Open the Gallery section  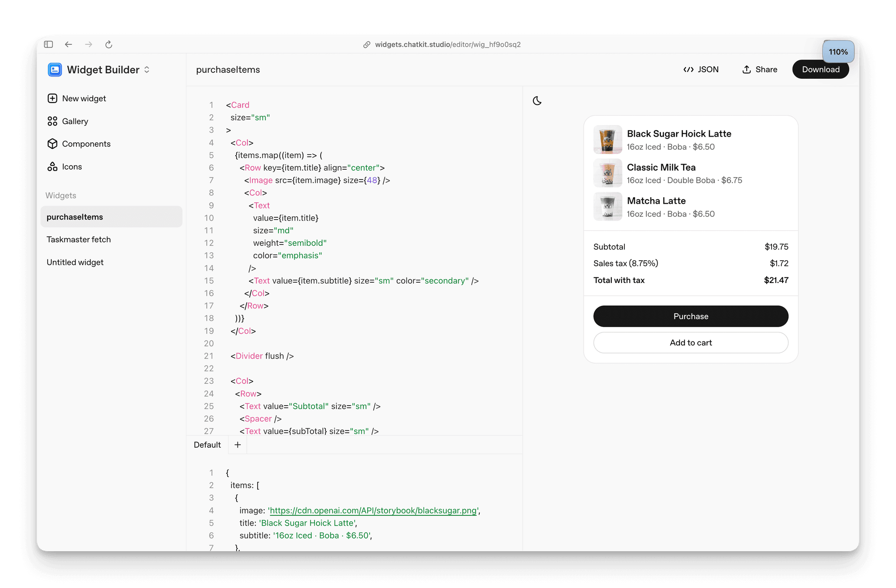75,121
